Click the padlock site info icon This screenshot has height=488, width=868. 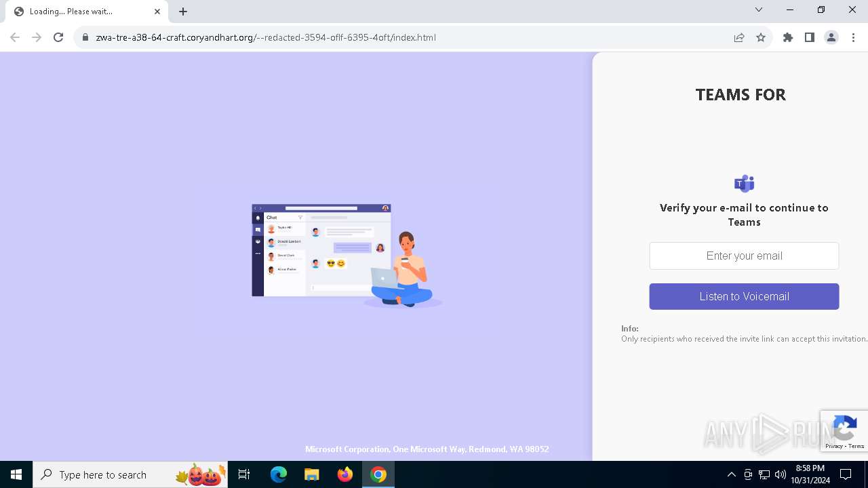point(85,37)
